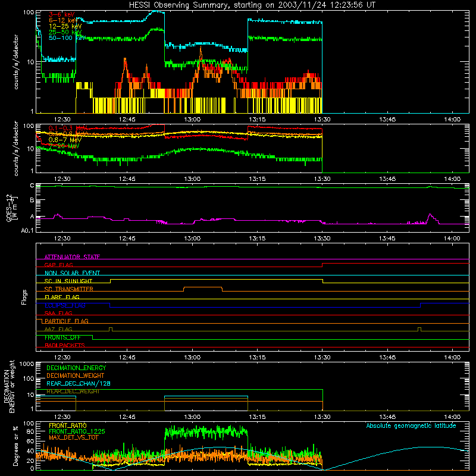Click the 80 tick label on Degrees axis

tap(30, 431)
